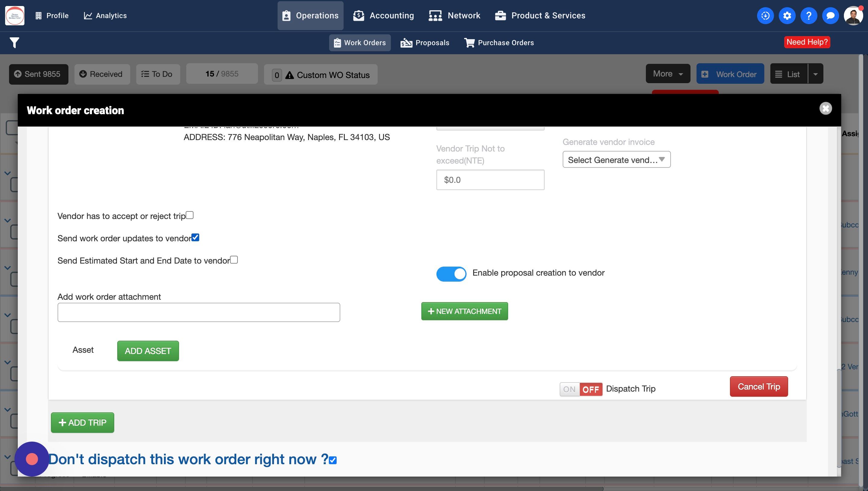Switch to the Proposals tab
Image resolution: width=868 pixels, height=491 pixels.
point(425,43)
